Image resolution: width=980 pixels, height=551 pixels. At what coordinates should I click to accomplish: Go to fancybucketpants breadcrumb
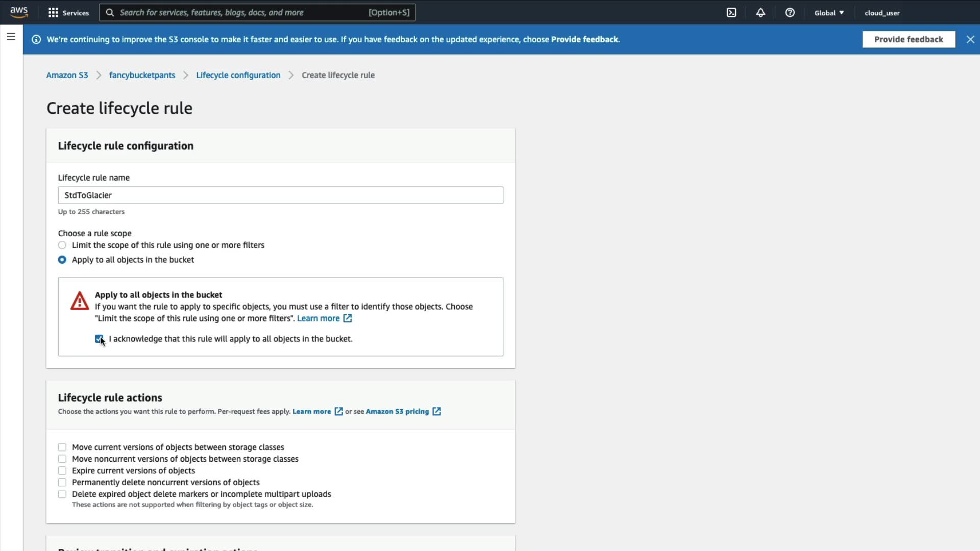142,75
